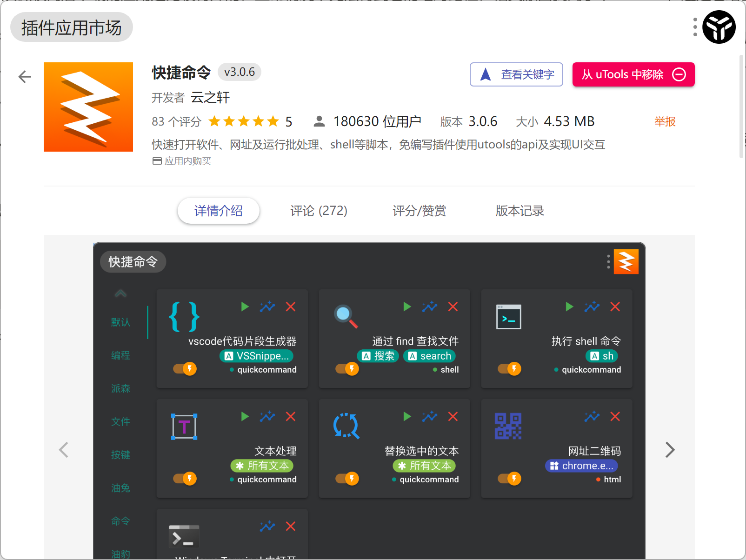Delete the 替换选中的文本 command
Screen dimensions: 746x560
pos(453,416)
